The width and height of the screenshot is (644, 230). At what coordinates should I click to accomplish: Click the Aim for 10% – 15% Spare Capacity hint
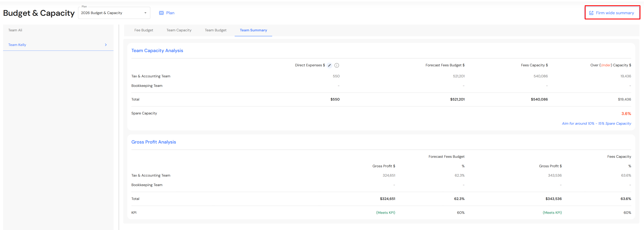596,124
